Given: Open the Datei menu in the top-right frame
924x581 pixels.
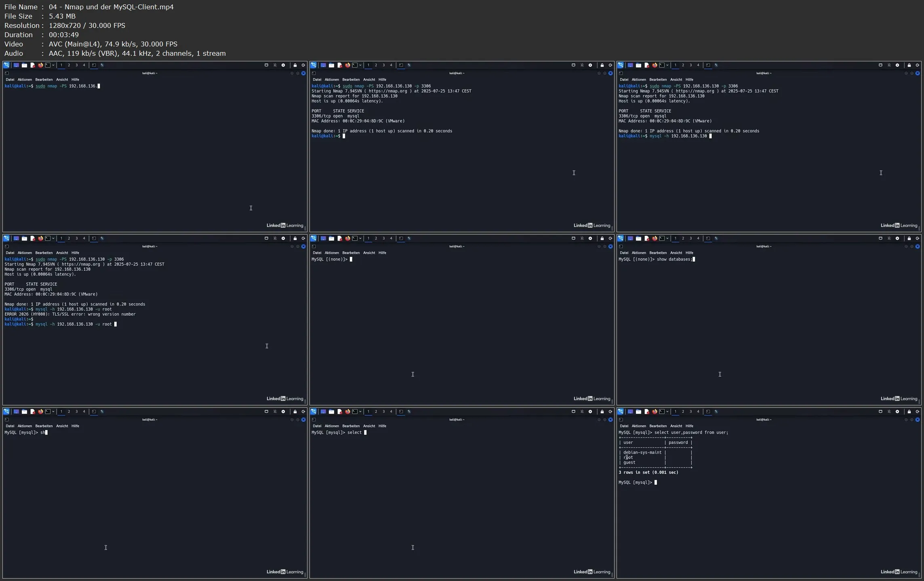Looking at the screenshot, I should coord(624,80).
